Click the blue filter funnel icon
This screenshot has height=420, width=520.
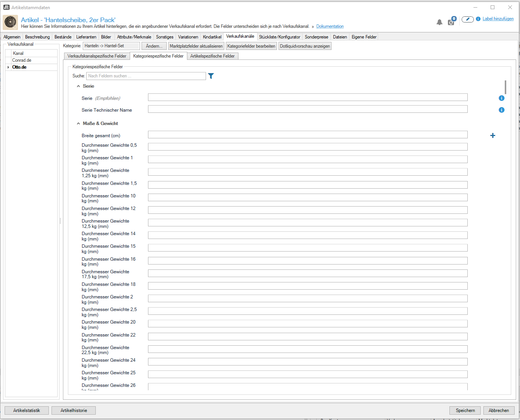[x=211, y=76]
